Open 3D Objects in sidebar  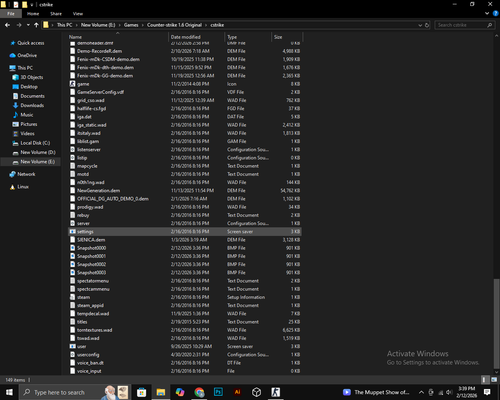coord(32,77)
